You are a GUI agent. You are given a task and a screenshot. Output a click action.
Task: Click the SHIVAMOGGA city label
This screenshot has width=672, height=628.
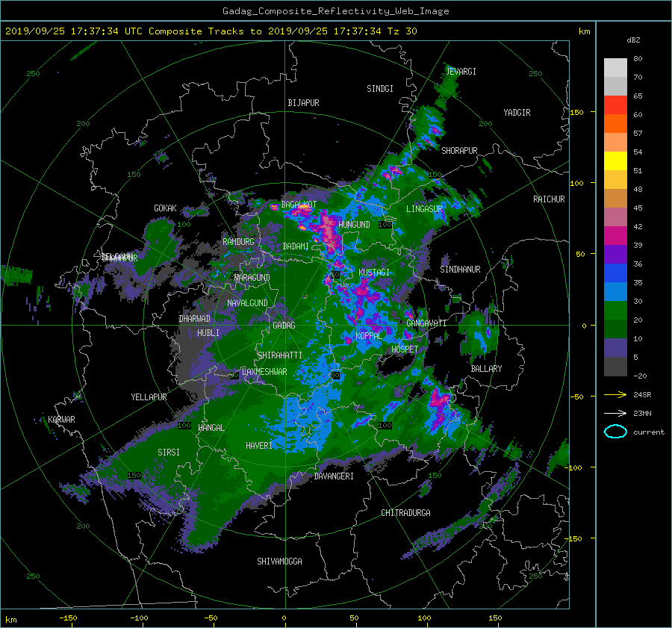279,562
